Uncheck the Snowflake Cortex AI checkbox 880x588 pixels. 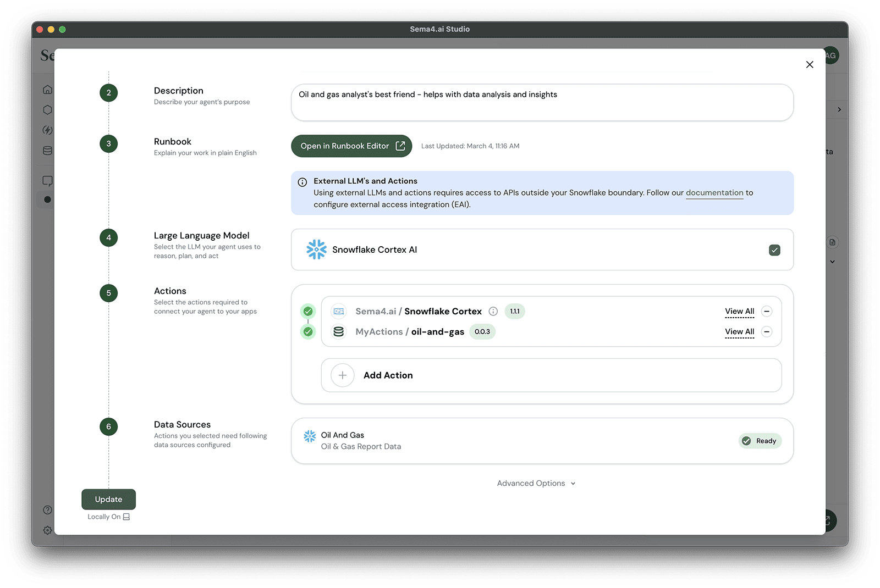tap(774, 250)
